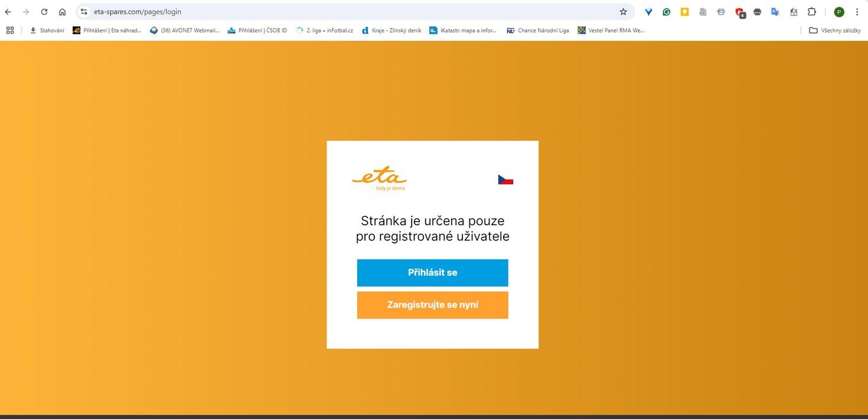Open the Všechny záložky folder
Screen dimensions: 868x419
[x=834, y=30]
